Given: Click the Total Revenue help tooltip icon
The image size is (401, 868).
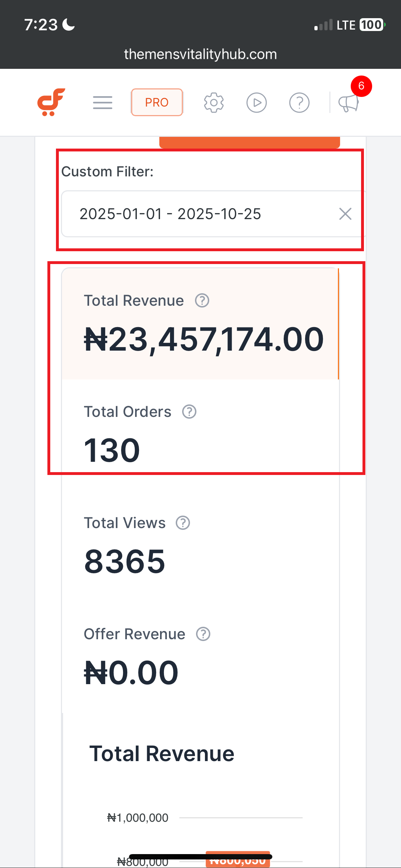Looking at the screenshot, I should [x=202, y=300].
